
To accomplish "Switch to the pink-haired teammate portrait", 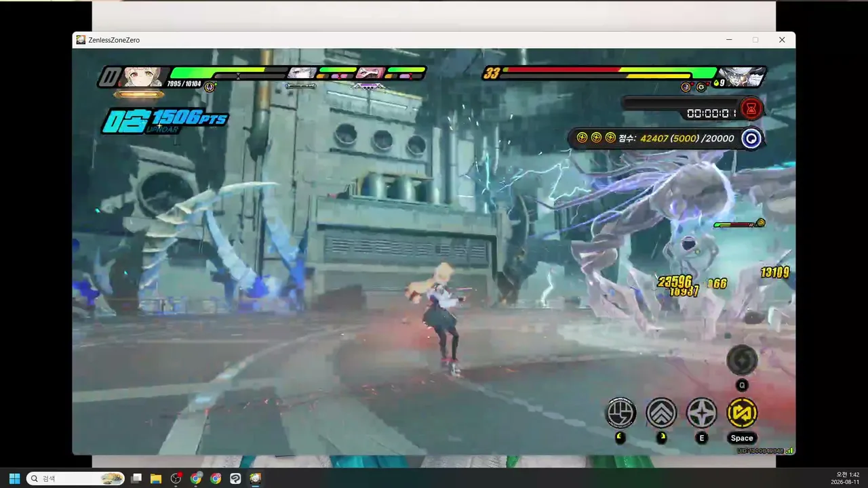I will (370, 73).
